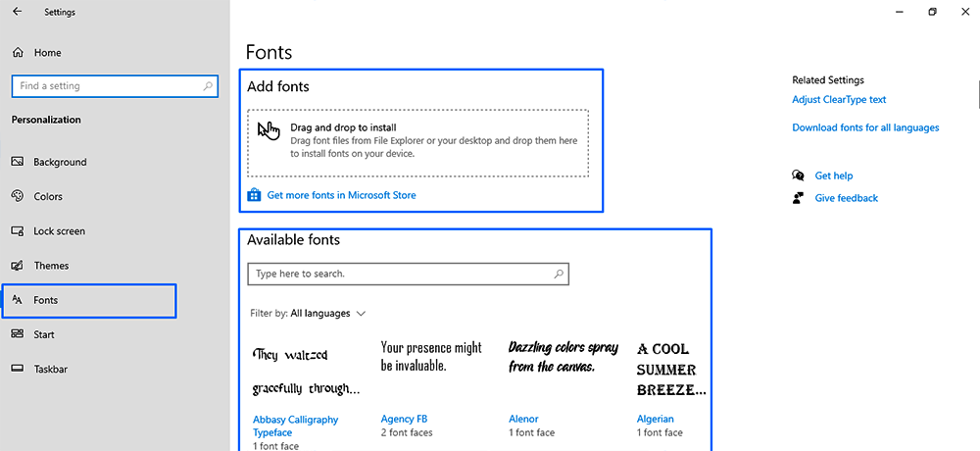Image resolution: width=980 pixels, height=451 pixels.
Task: Open the Algerian font details
Action: tap(655, 419)
